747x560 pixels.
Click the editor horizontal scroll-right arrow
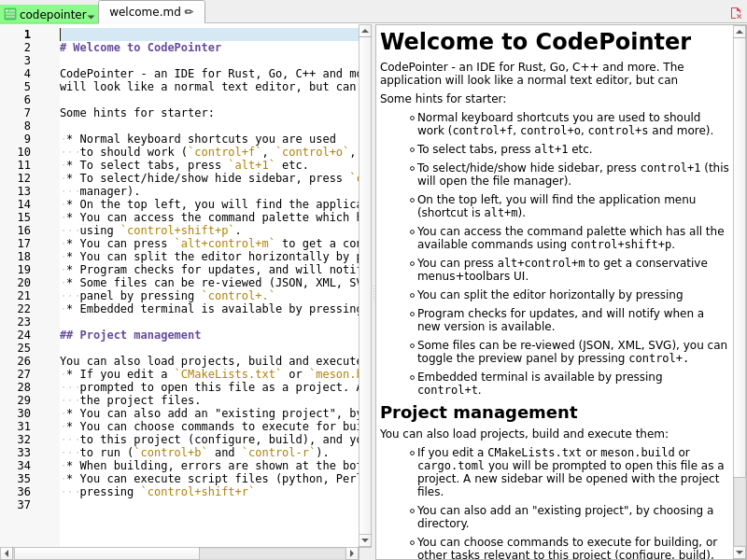click(352, 553)
